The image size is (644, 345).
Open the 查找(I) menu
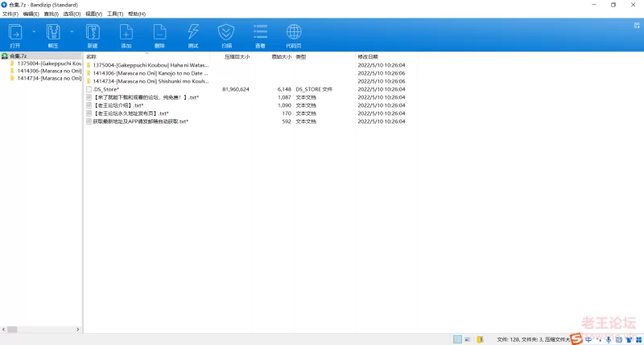[x=51, y=14]
